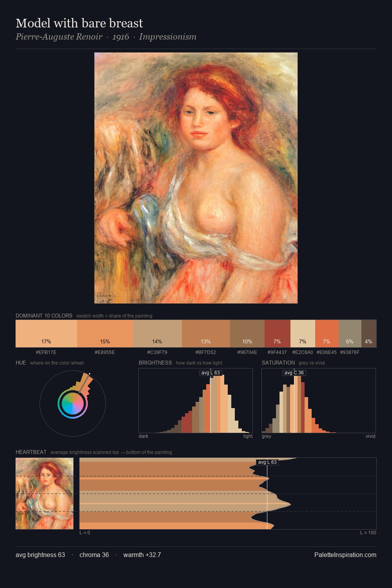Click the footer avg brightness 63 text

pos(40,555)
